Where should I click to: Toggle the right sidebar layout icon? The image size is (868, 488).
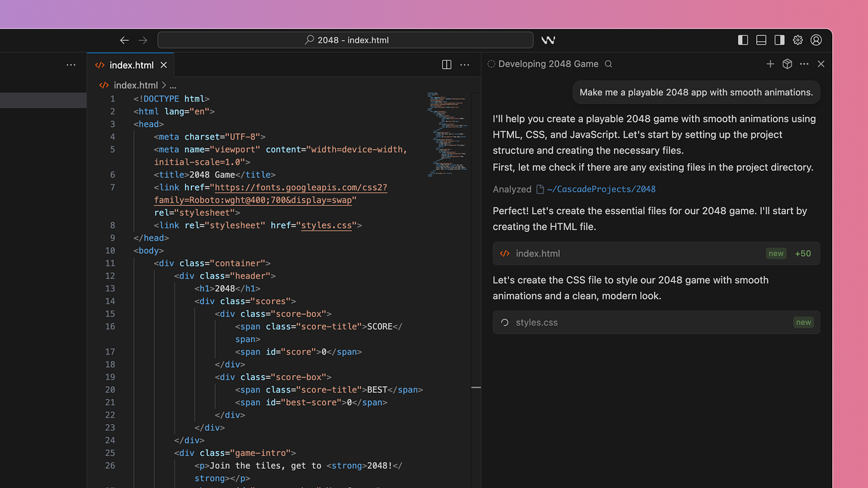pos(779,40)
